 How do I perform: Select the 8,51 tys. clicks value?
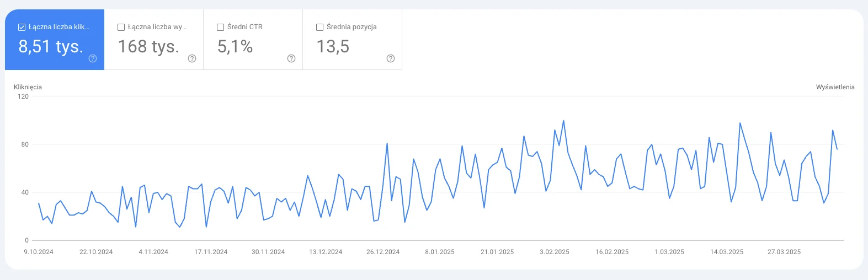[x=51, y=46]
